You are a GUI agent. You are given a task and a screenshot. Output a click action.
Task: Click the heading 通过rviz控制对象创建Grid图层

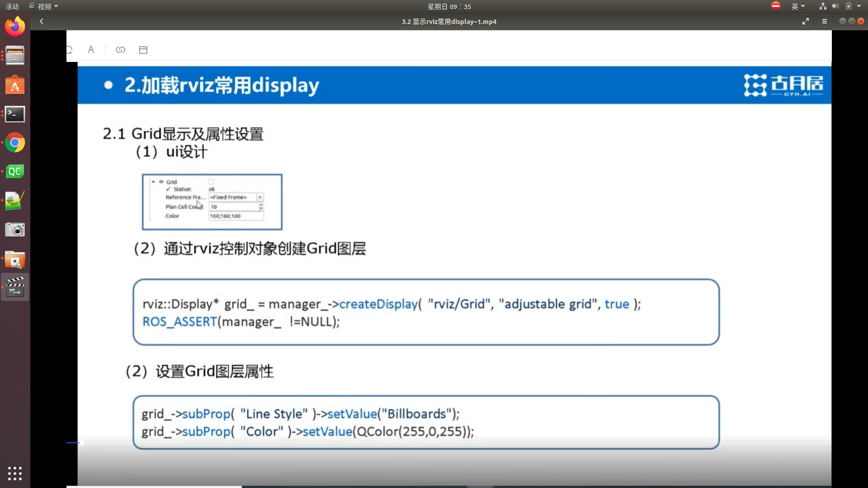click(x=264, y=249)
